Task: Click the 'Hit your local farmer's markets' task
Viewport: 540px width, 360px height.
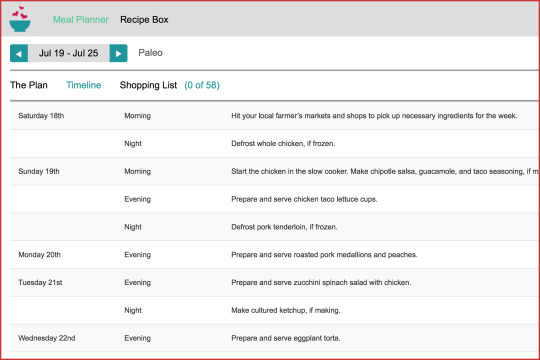Action: coord(374,116)
